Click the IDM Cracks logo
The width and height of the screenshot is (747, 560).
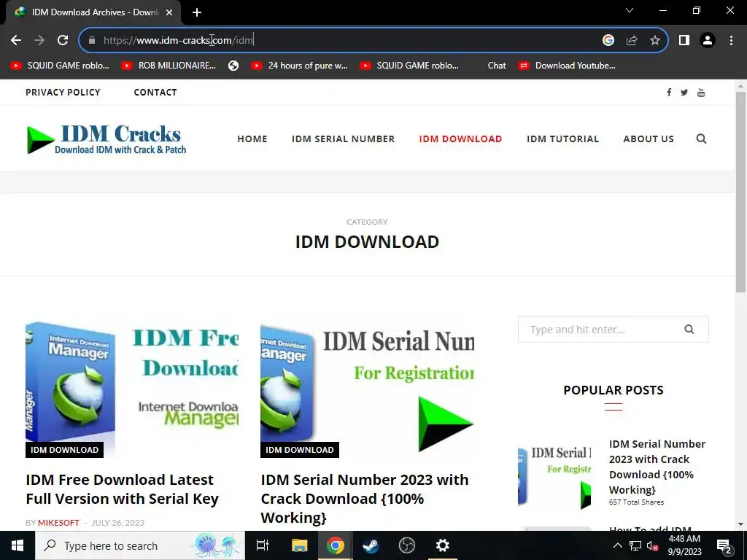pyautogui.click(x=107, y=139)
